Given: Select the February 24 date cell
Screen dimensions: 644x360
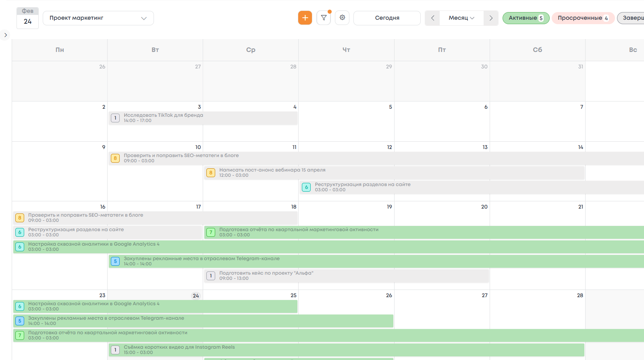Looking at the screenshot, I should (195, 296).
